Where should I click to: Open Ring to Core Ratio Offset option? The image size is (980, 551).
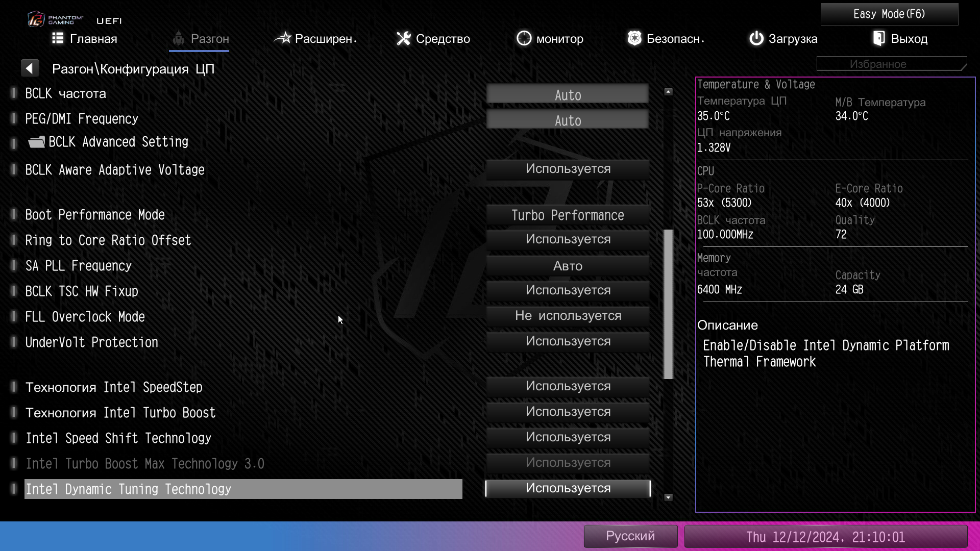pos(568,239)
